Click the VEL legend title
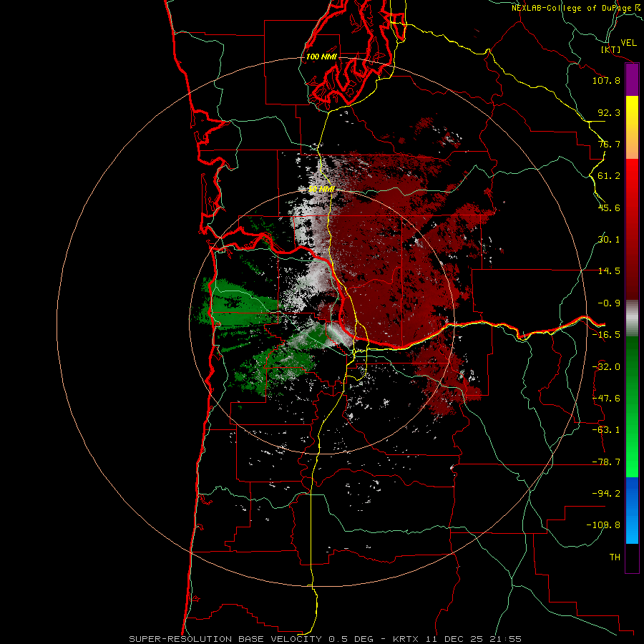Viewport: 644px width, 644px height. [x=628, y=43]
